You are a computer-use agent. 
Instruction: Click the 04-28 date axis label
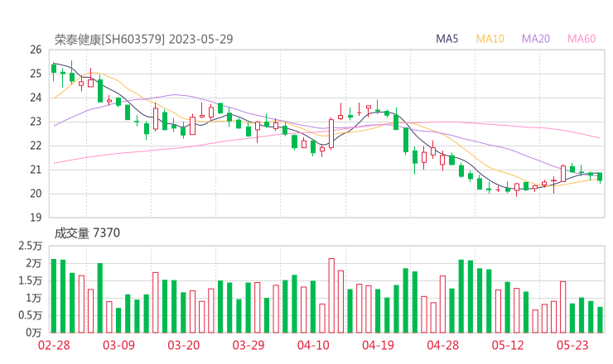[443, 345]
